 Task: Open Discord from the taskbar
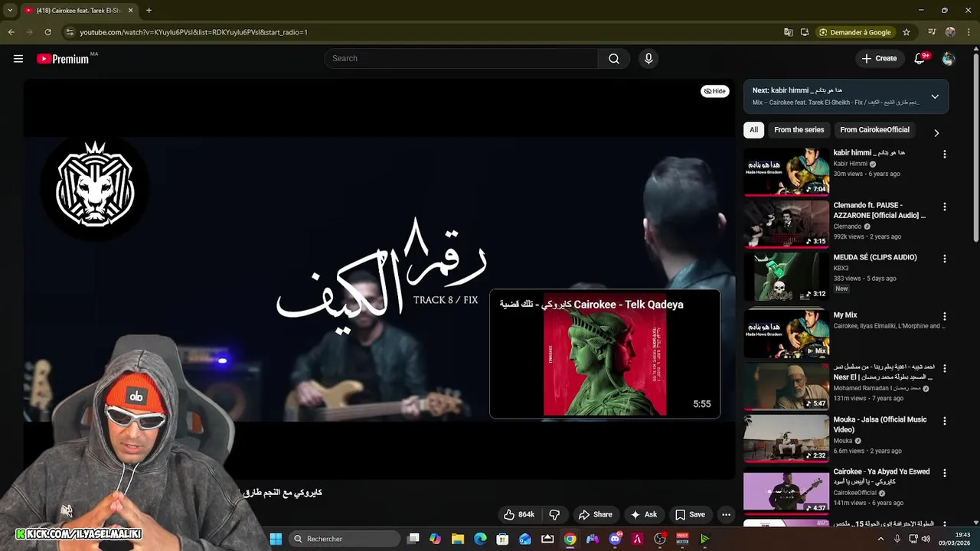[615, 539]
